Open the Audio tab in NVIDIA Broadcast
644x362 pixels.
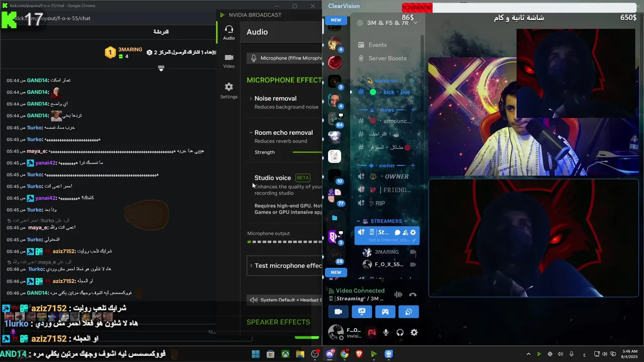(x=229, y=33)
